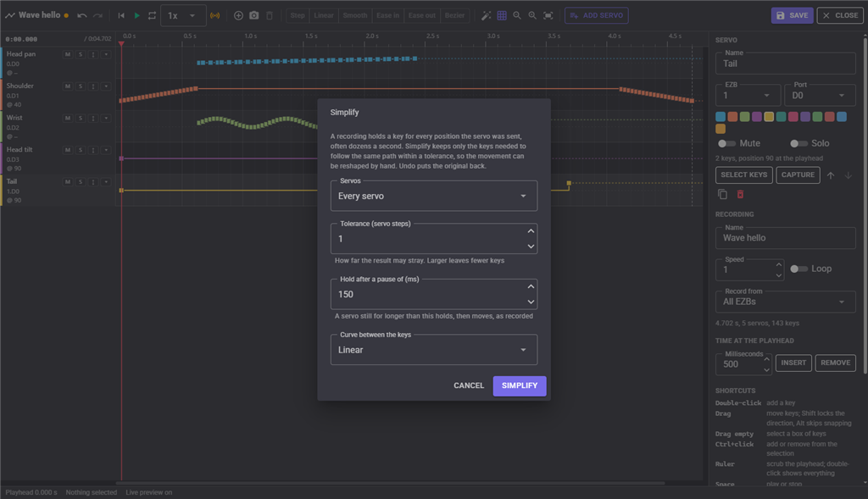Pick the teal color swatch
868x499 pixels.
[781, 117]
